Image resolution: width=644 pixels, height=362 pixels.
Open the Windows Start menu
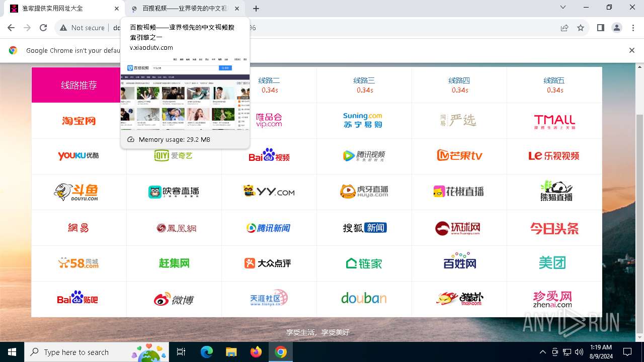(12, 352)
